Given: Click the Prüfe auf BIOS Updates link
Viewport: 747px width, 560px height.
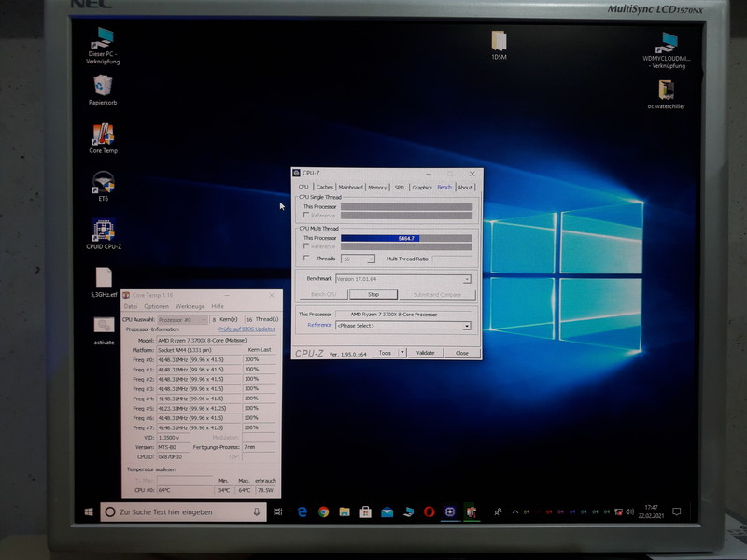Looking at the screenshot, I should coord(247,329).
